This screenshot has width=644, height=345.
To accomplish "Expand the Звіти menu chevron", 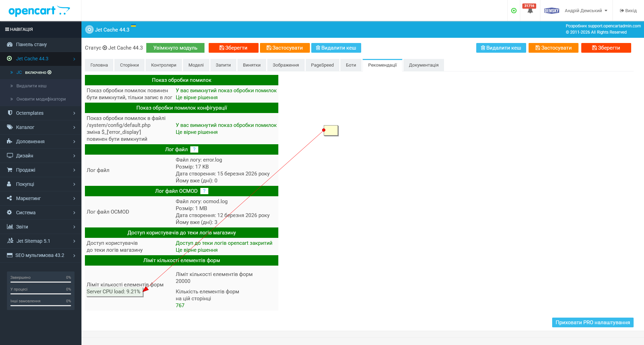I will 74,227.
